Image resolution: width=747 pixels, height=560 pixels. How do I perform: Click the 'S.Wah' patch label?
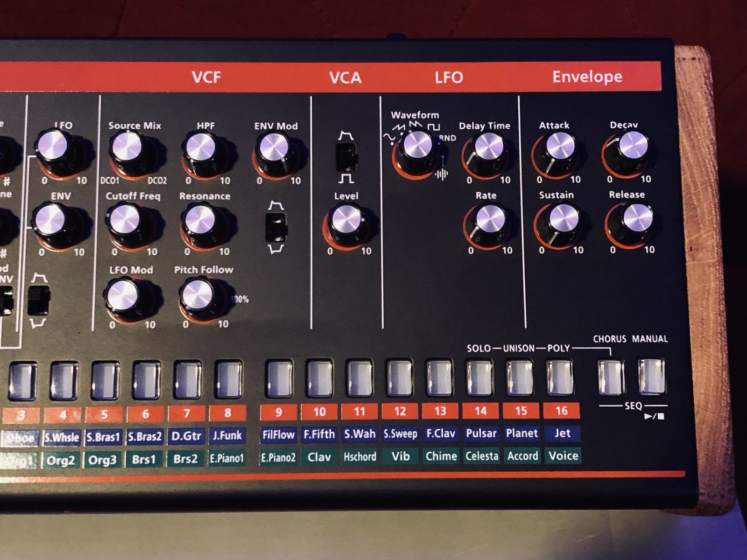pos(360,434)
